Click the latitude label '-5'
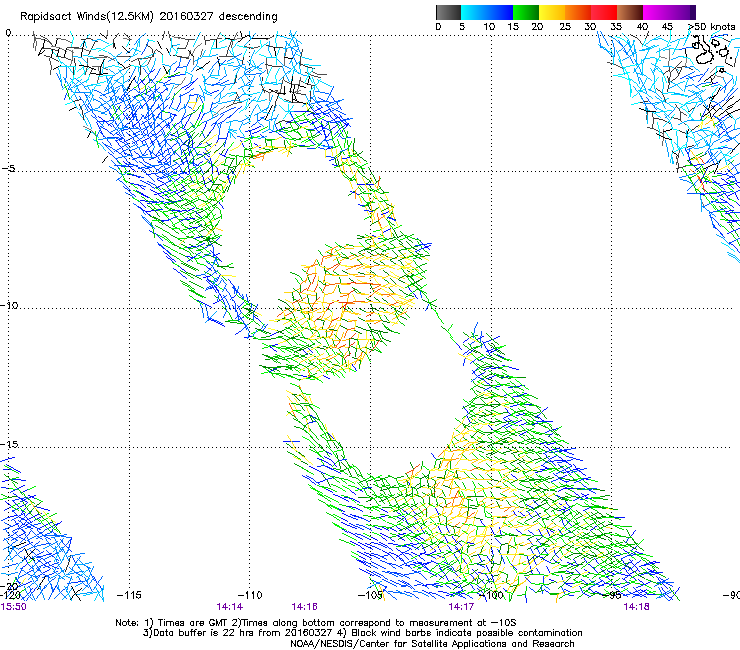The height and width of the screenshot is (650, 740). click(x=8, y=168)
